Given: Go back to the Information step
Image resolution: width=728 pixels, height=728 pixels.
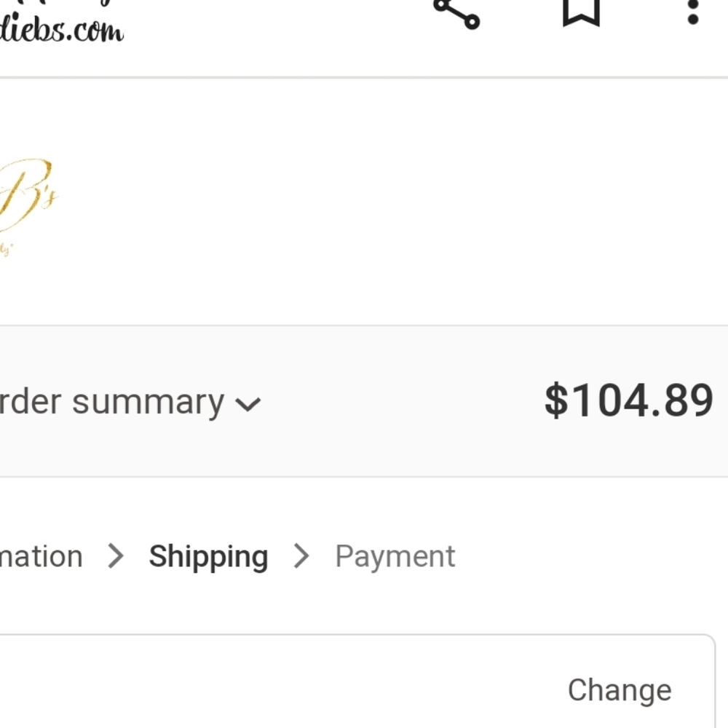Looking at the screenshot, I should 41,556.
